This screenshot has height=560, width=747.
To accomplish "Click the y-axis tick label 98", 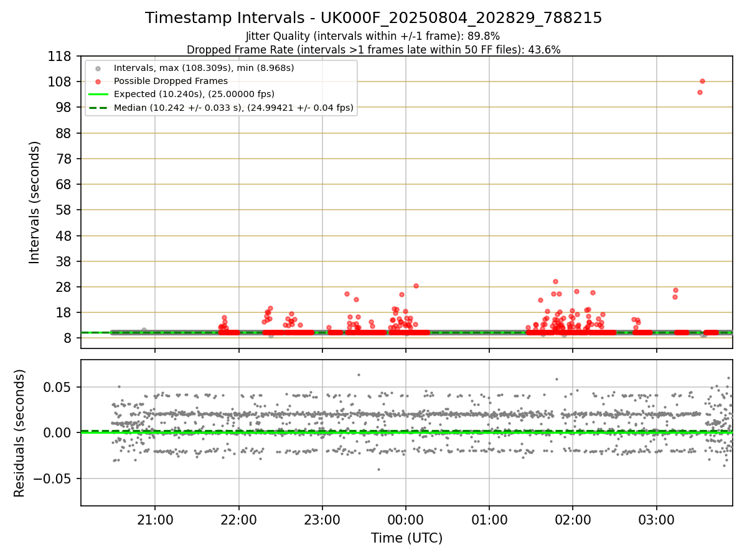I will pos(64,108).
